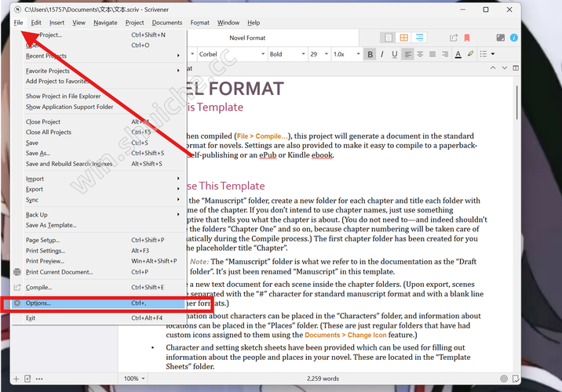This screenshot has height=392, width=562.
Task: Select Exit in the File menu
Action: click(x=98, y=318)
